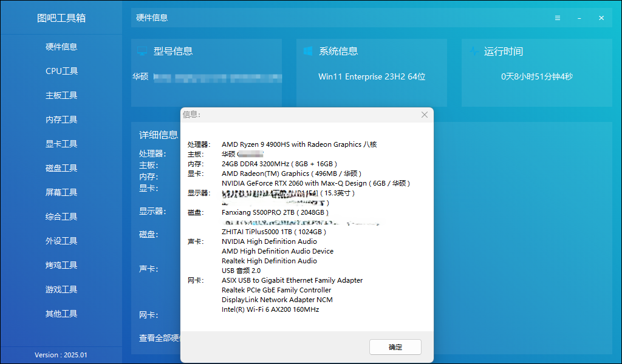Switch to 游戏工具
Image resolution: width=622 pixels, height=364 pixels.
[61, 289]
